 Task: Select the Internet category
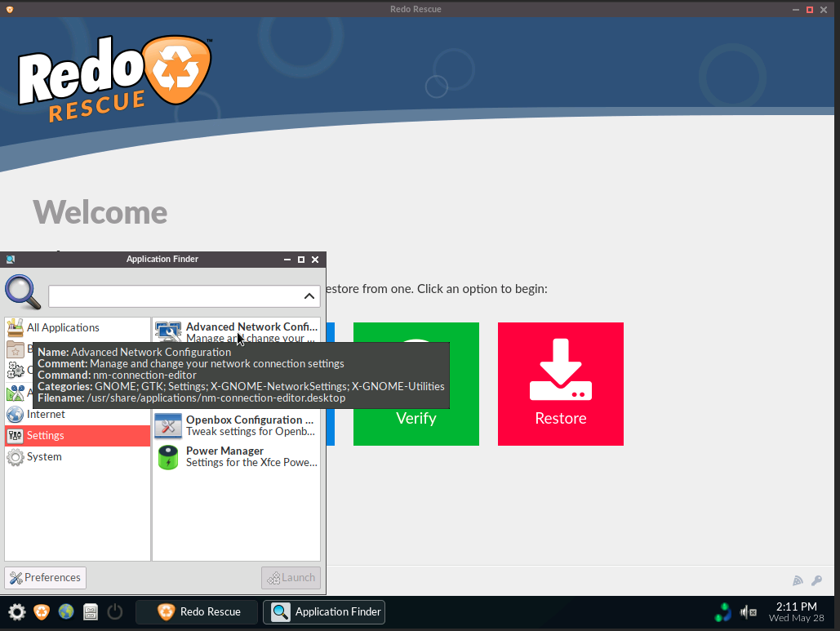77,414
